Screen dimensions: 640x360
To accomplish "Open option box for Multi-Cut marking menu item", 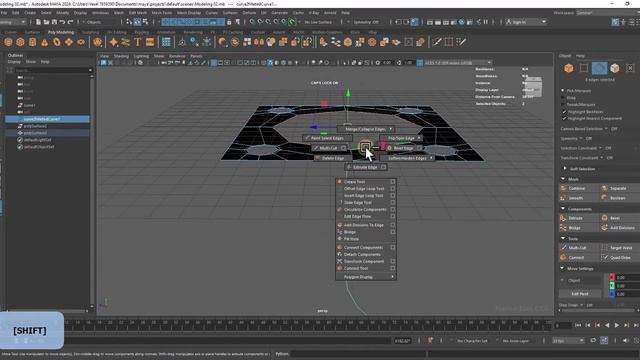I will click(344, 148).
